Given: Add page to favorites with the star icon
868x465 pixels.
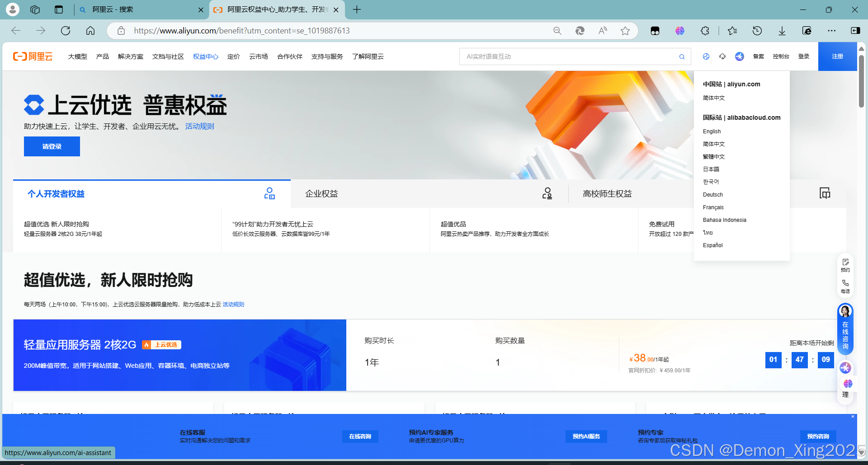Looking at the screenshot, I should [625, 31].
